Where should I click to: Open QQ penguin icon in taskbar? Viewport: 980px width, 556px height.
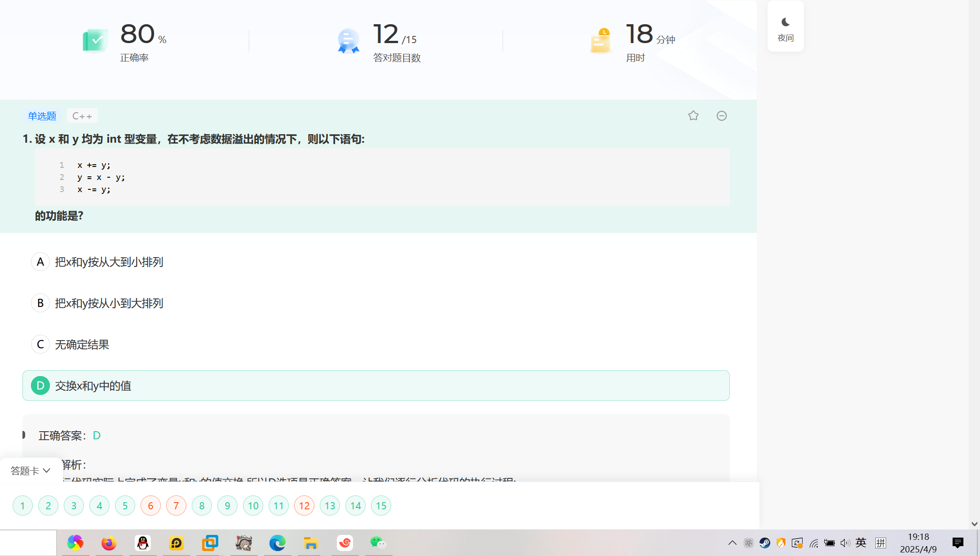pyautogui.click(x=142, y=543)
